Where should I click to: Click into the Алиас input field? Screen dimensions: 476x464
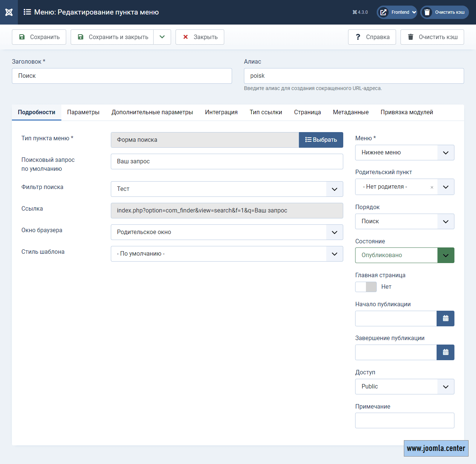coord(354,76)
